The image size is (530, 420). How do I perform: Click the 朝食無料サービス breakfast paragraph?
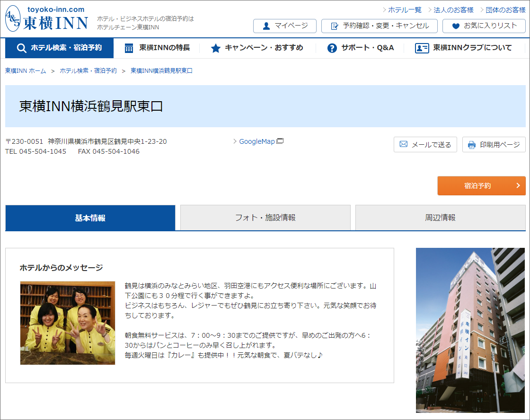tap(248, 340)
